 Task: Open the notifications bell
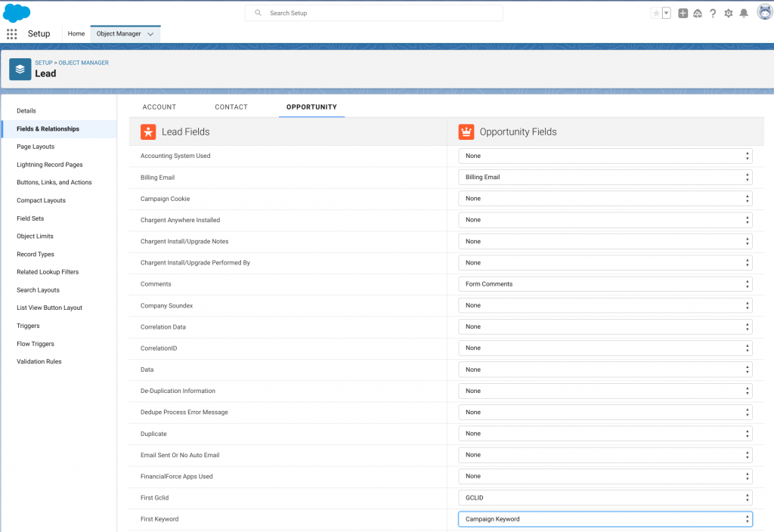[x=744, y=13]
